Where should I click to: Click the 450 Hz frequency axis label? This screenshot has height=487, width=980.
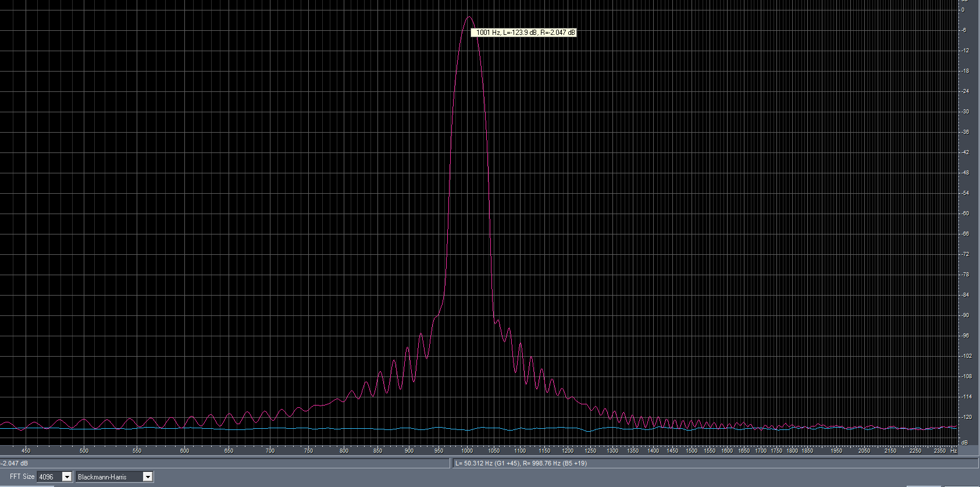coord(26,450)
